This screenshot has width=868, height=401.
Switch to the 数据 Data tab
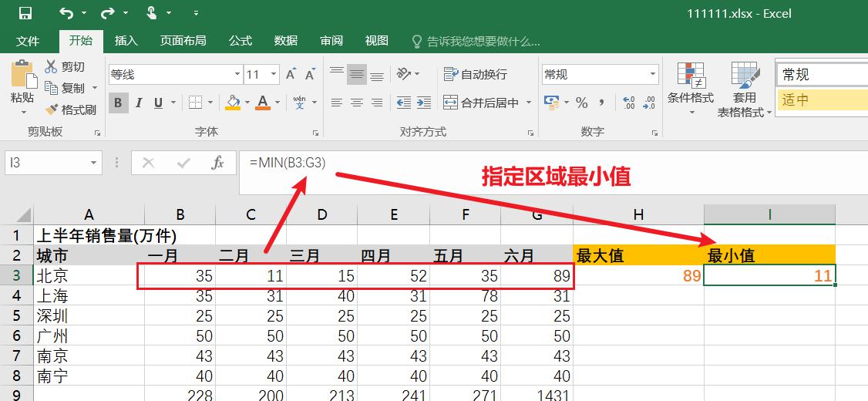(x=286, y=41)
